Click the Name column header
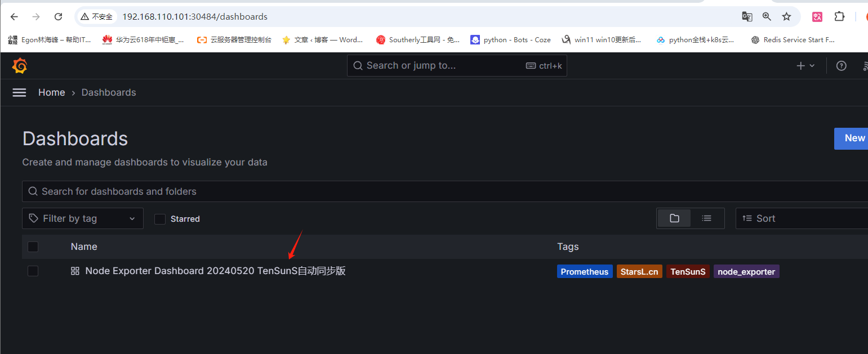 pyautogui.click(x=84, y=247)
